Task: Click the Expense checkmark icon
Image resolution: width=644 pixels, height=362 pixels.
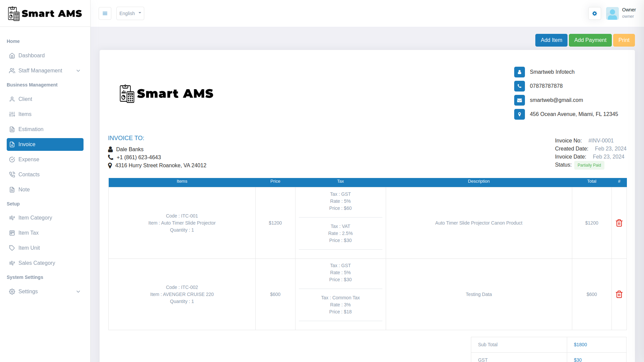Action: (x=12, y=159)
